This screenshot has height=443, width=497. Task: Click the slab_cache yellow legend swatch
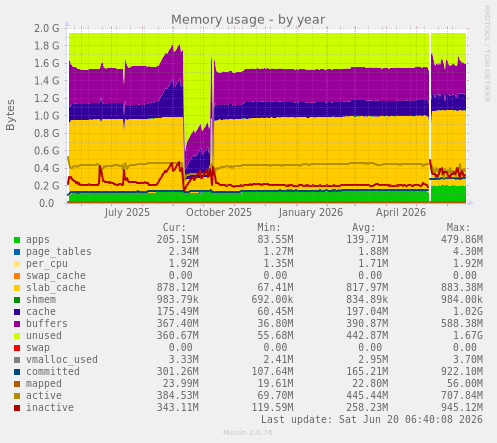[x=17, y=288]
